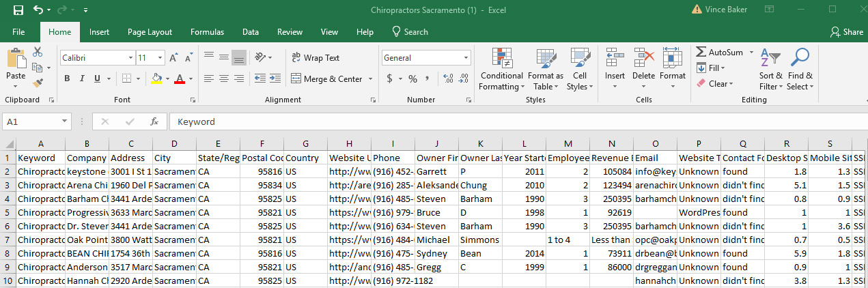
Task: Cut the selection with the scissors icon
Action: point(38,52)
